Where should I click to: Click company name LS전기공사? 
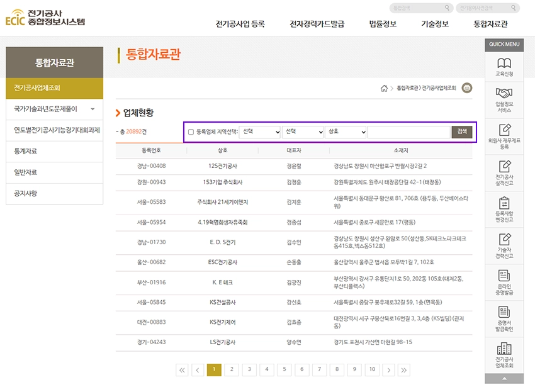pos(222,342)
